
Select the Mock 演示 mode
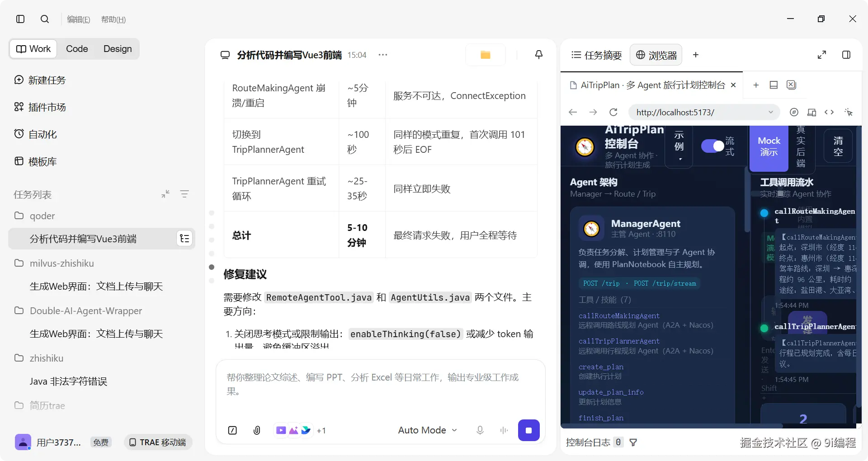(769, 146)
